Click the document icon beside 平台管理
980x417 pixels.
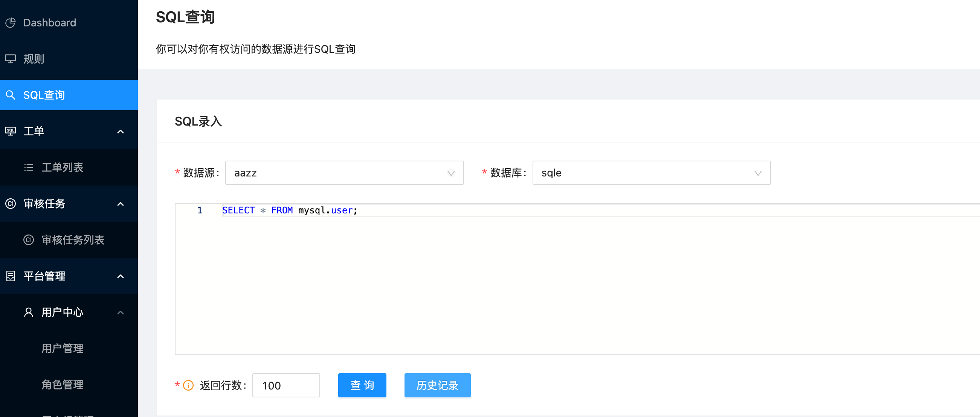coord(11,276)
